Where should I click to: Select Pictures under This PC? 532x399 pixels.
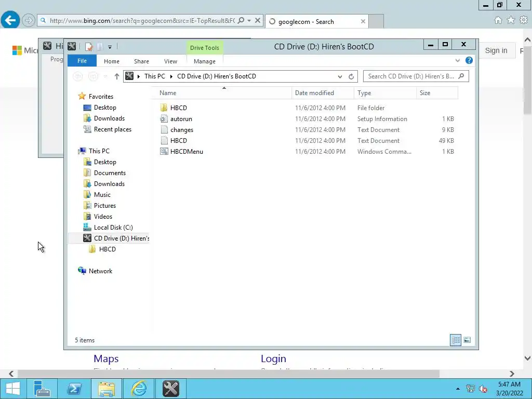coord(104,205)
